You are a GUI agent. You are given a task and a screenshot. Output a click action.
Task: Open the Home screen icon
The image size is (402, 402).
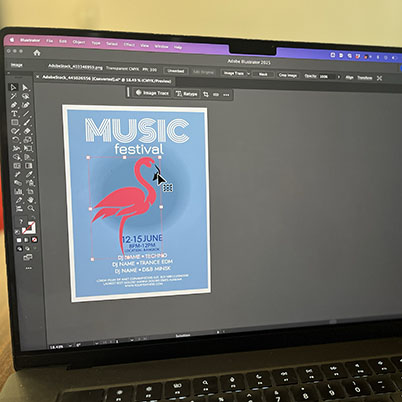click(x=37, y=52)
